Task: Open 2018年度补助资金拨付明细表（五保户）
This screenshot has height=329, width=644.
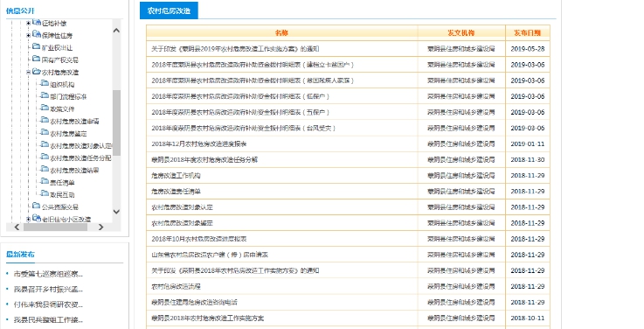Action: (x=240, y=112)
